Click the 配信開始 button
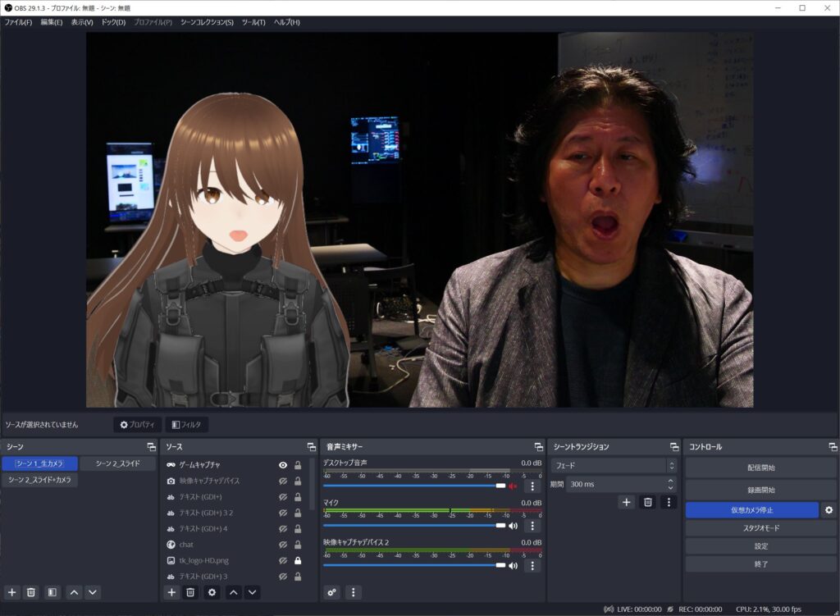The width and height of the screenshot is (840, 616). [x=760, y=468]
